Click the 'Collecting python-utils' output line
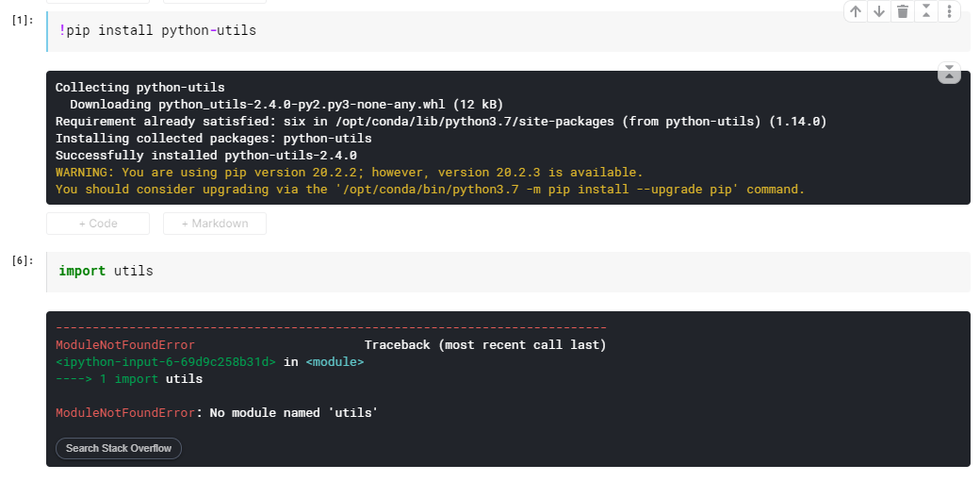This screenshot has width=980, height=498. (x=139, y=87)
